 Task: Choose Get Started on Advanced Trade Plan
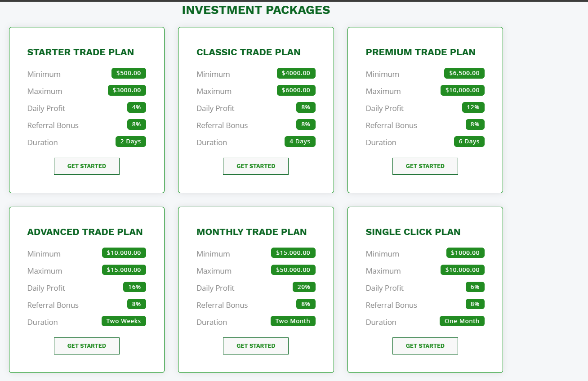pyautogui.click(x=87, y=346)
